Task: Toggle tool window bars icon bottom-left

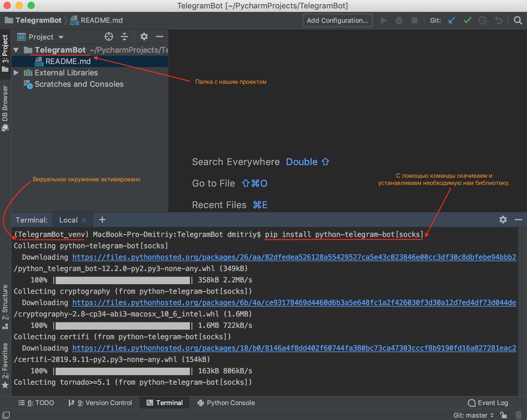Action: pos(5,415)
